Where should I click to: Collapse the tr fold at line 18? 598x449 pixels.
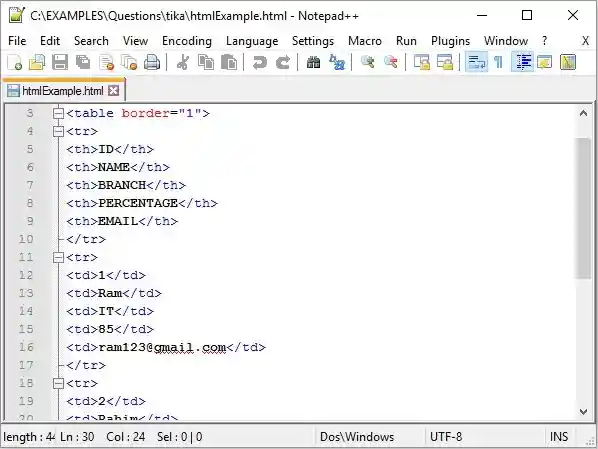pos(58,383)
